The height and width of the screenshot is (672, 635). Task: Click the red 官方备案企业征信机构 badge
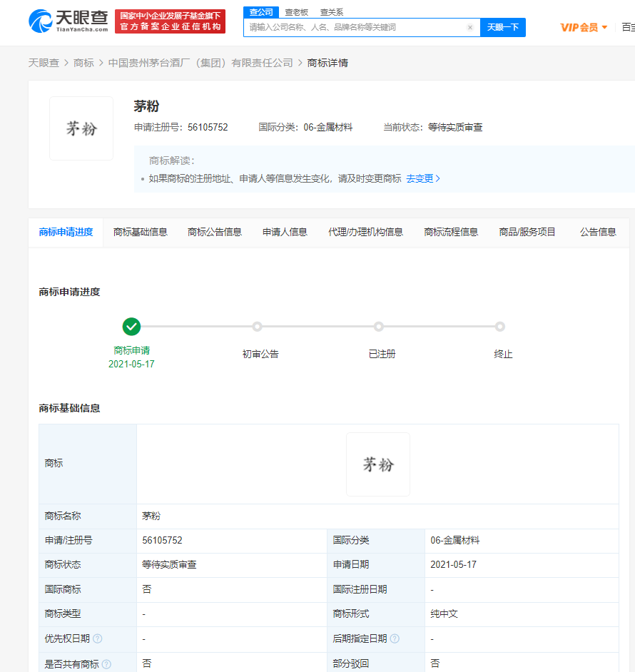coord(171,21)
